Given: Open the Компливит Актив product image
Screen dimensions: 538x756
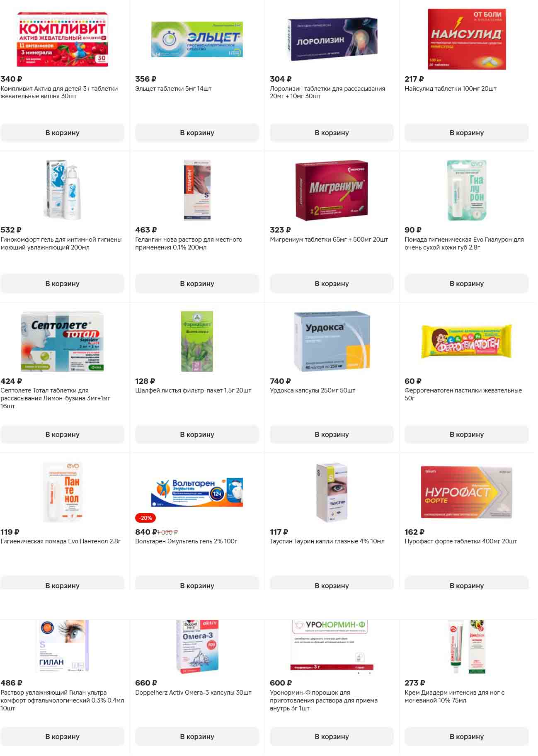Looking at the screenshot, I should (x=63, y=39).
